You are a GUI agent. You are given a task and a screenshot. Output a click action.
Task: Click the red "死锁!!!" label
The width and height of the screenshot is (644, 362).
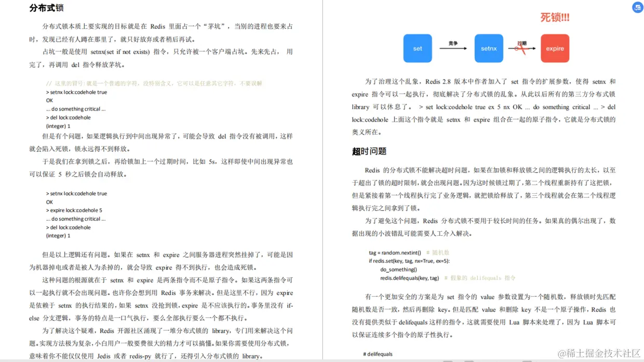pos(555,18)
